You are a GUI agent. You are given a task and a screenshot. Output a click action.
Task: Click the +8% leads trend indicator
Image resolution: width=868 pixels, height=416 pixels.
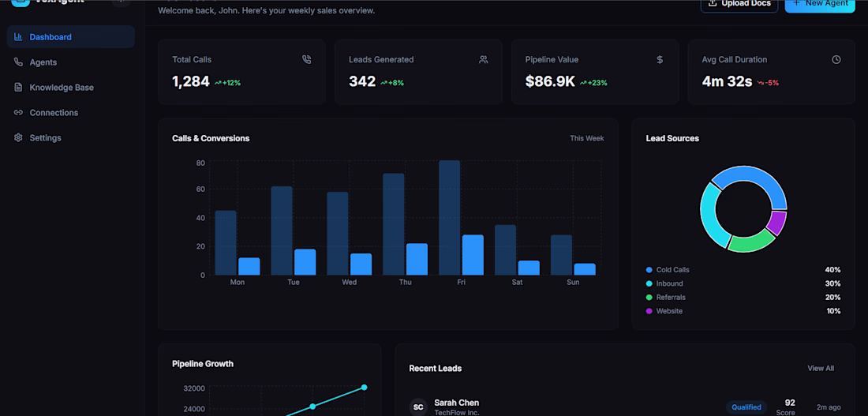(392, 83)
